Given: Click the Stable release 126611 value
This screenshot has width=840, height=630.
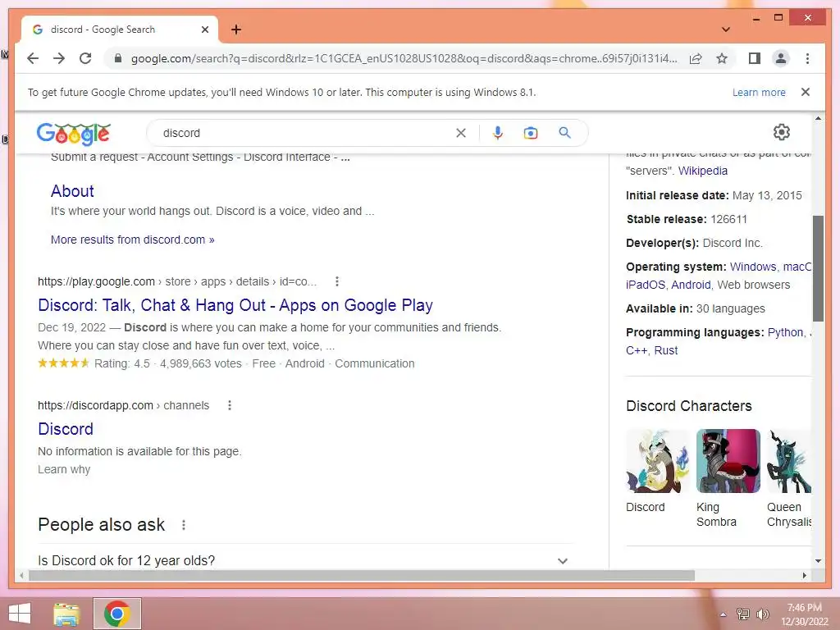Looking at the screenshot, I should tap(728, 219).
